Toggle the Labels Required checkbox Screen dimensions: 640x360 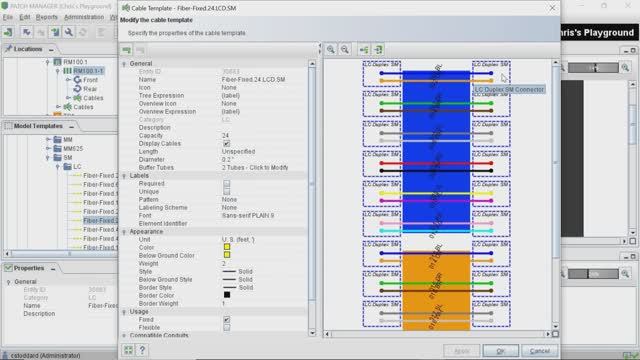tap(227, 184)
